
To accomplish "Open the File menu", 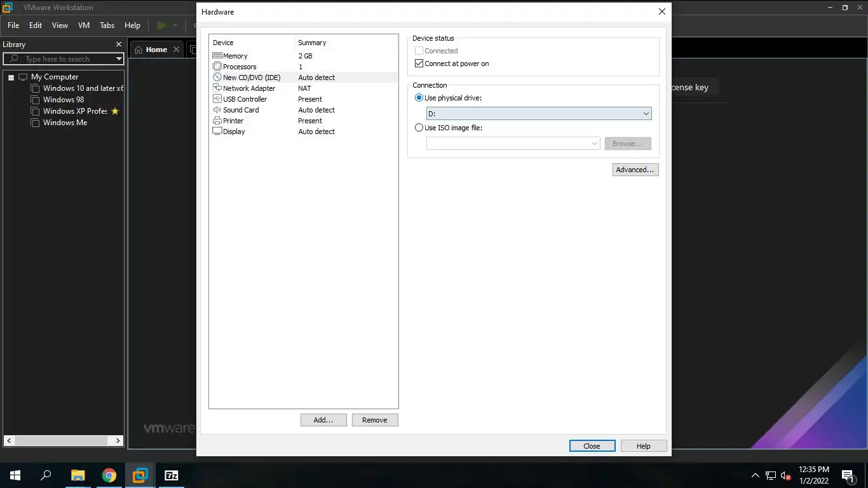I will pos(13,25).
